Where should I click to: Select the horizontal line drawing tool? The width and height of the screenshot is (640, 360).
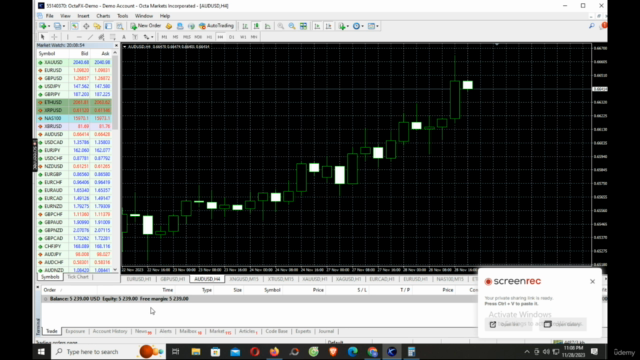[x=79, y=37]
